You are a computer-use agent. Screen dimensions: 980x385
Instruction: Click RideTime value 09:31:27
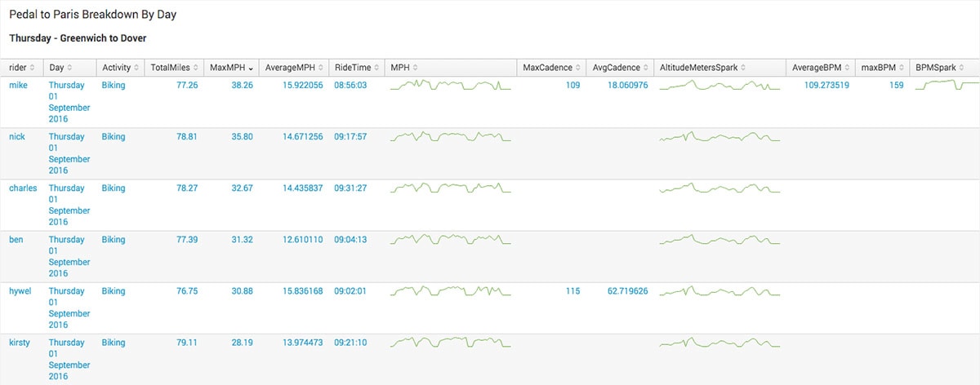click(x=350, y=188)
